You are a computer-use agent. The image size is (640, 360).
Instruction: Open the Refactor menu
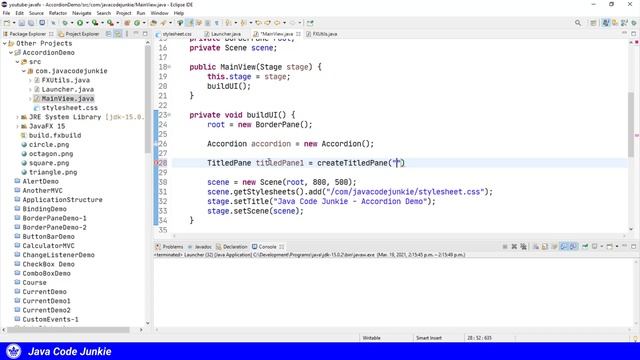pyautogui.click(x=58, y=13)
